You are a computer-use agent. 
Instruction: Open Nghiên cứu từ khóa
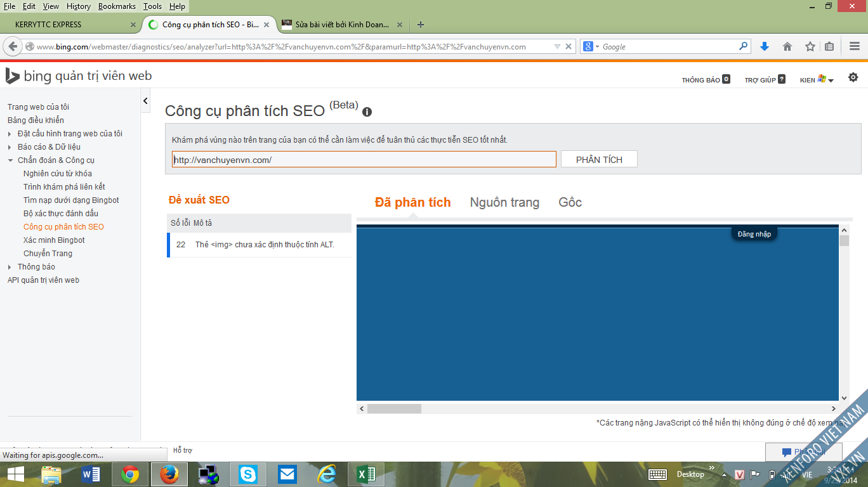[x=58, y=174]
